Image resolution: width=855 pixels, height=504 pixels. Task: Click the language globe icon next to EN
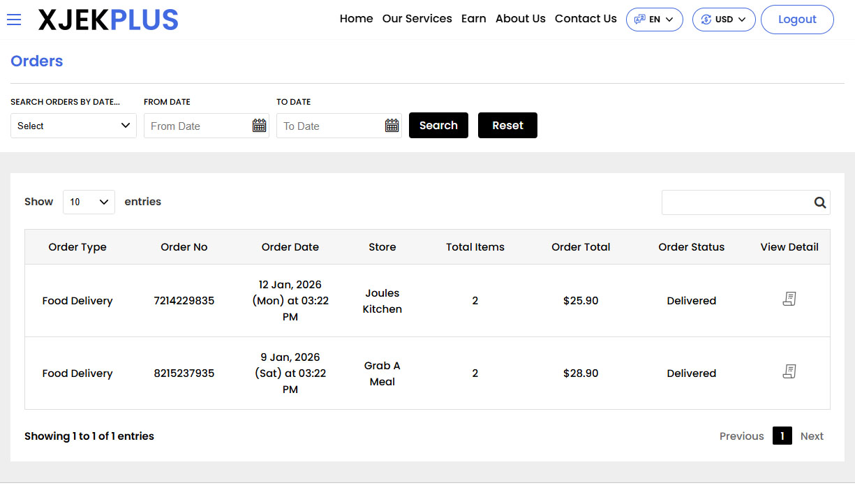coord(639,20)
